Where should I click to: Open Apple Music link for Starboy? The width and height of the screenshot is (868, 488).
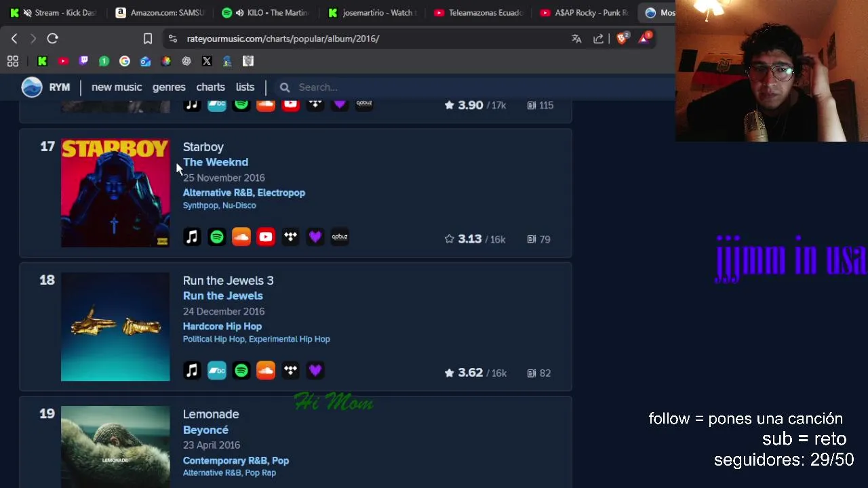(192, 237)
